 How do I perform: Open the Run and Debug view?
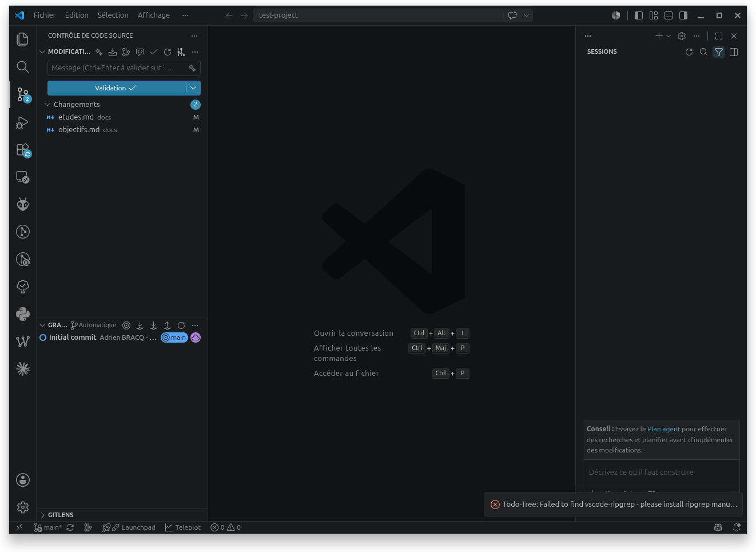tap(23, 122)
